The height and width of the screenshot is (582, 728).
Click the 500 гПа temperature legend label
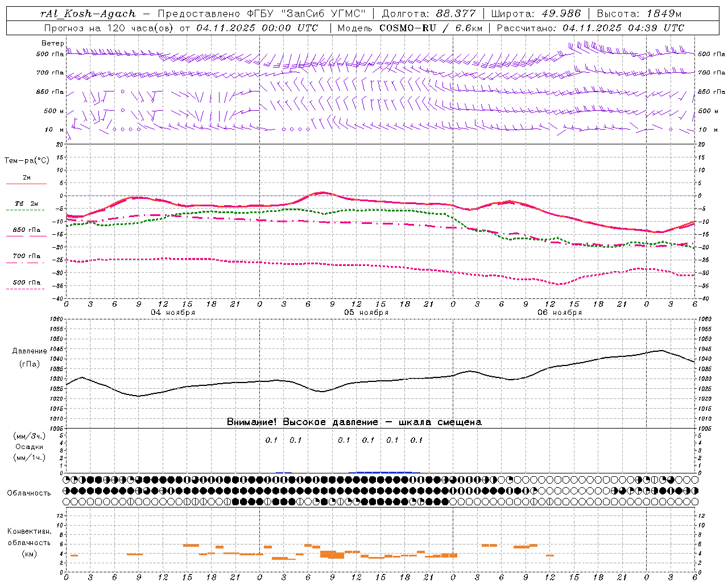tap(27, 282)
